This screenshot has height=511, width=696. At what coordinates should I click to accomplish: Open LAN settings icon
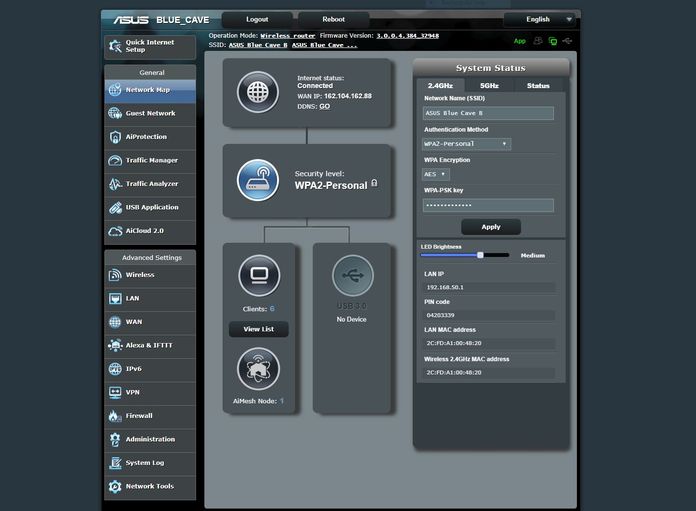115,298
